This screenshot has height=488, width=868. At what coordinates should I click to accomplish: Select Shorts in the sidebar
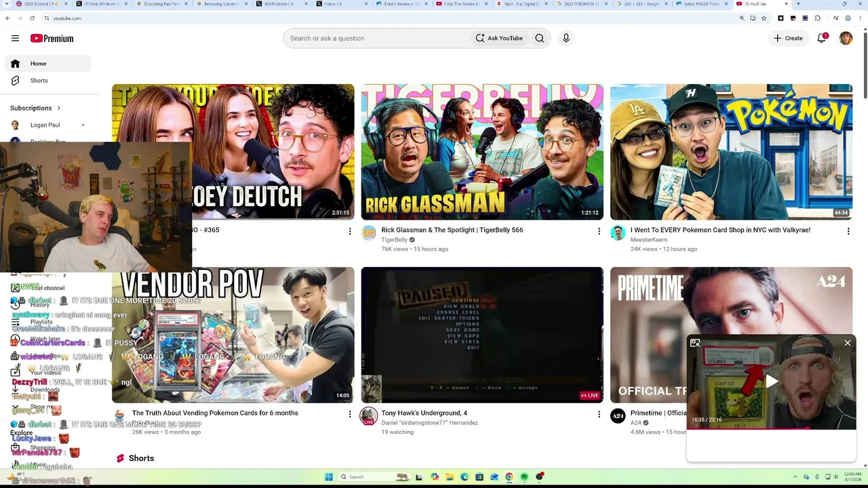(47, 81)
